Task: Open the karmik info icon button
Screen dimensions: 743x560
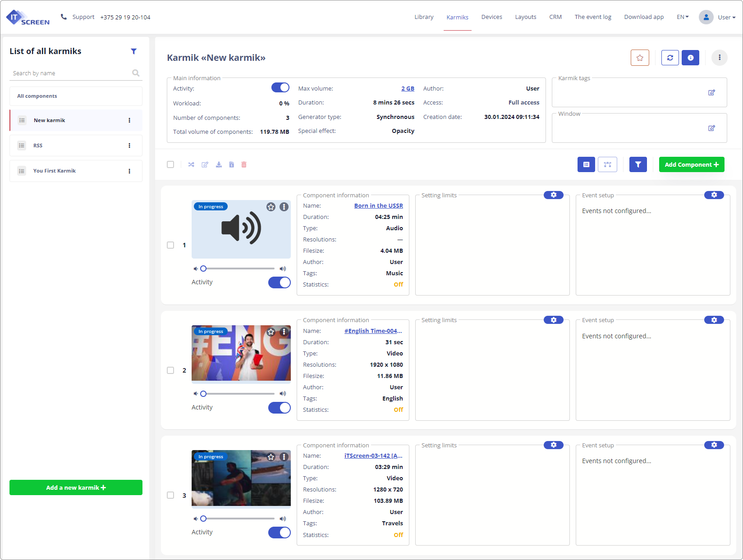Action: coord(690,58)
